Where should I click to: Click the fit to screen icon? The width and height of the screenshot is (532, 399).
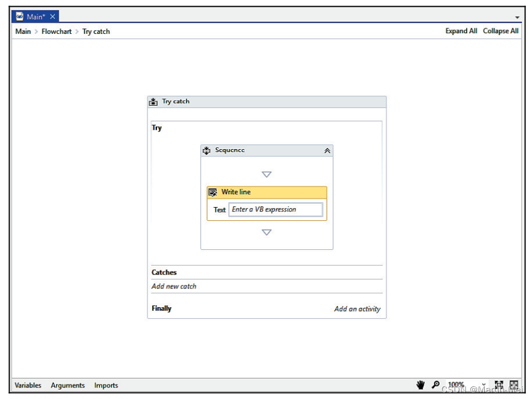click(x=499, y=385)
